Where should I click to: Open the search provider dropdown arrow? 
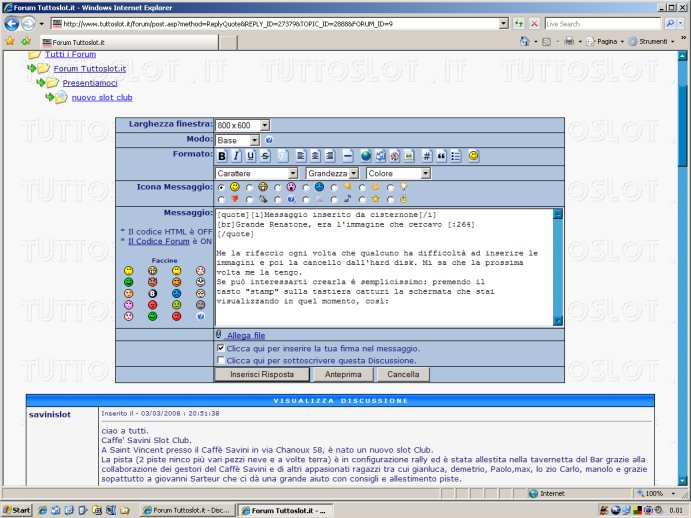tap(682, 23)
